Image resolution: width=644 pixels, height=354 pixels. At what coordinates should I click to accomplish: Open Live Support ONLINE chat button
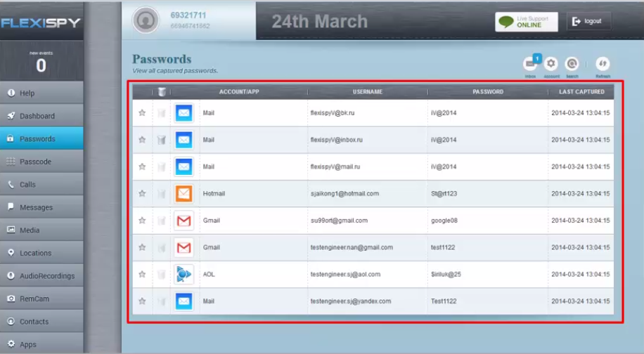526,22
